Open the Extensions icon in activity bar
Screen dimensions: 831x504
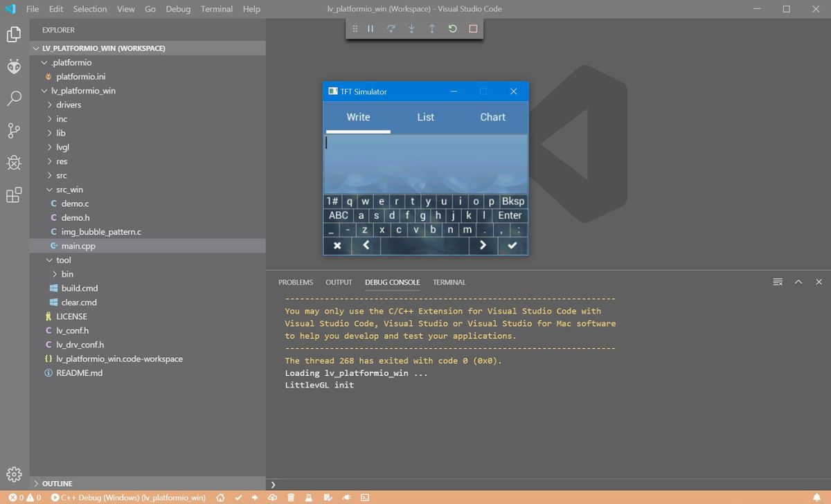click(x=14, y=195)
